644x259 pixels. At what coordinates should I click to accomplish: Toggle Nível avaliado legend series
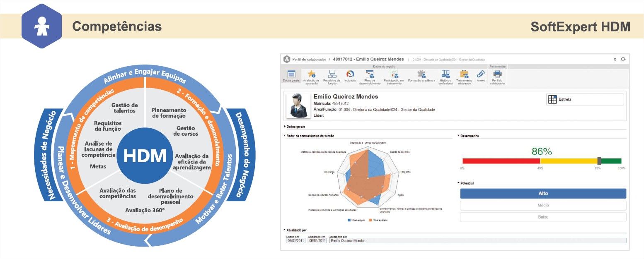[x=378, y=220]
